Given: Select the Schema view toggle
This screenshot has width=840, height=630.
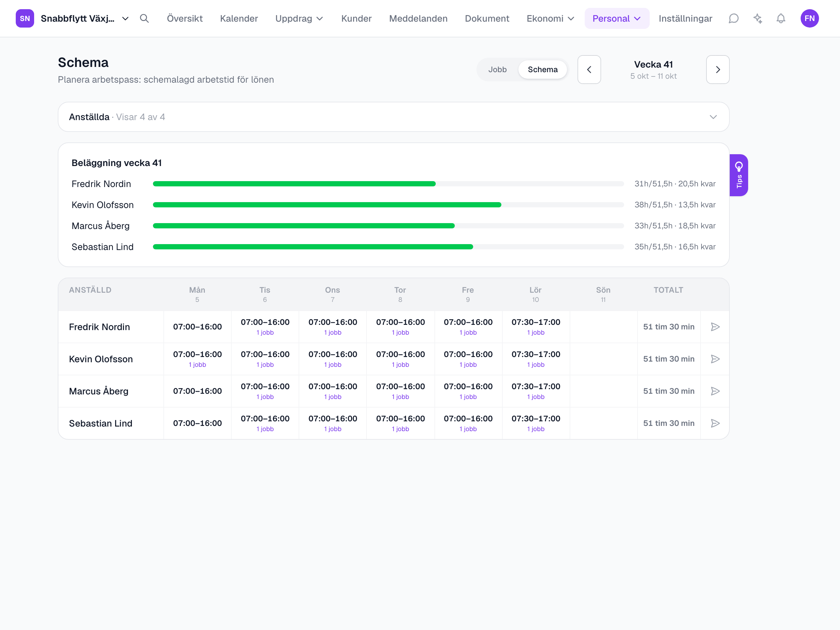Looking at the screenshot, I should [542, 70].
